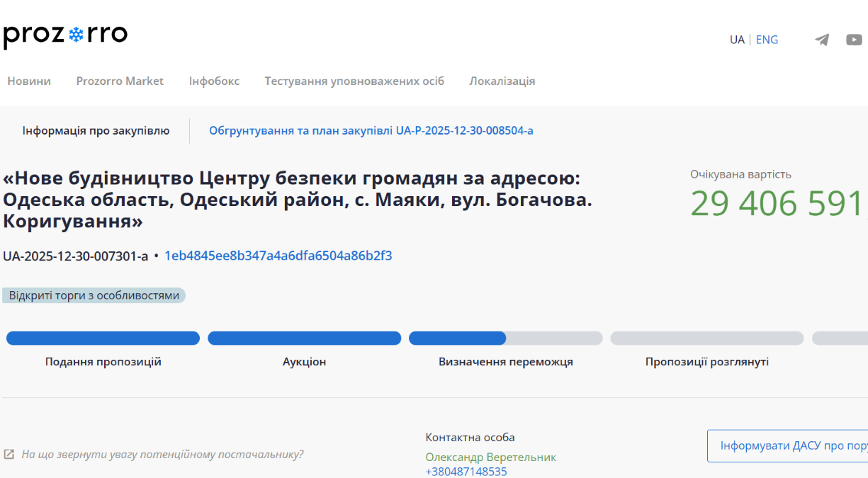Click the external link icon beside supplier hint
The image size is (868, 478).
click(x=9, y=454)
